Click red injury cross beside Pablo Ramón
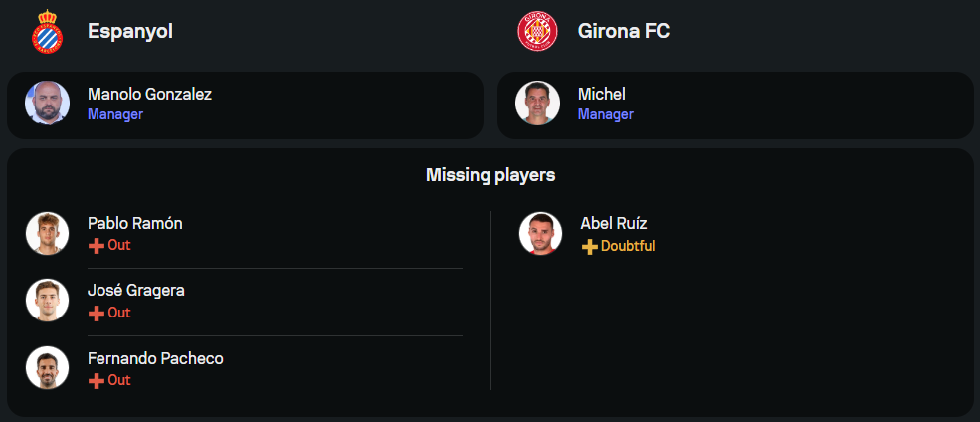 click(96, 246)
